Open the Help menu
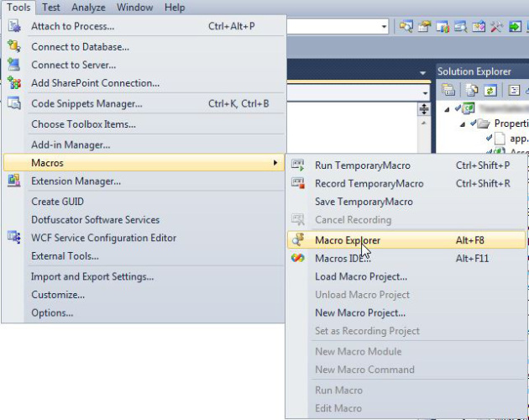 click(x=175, y=7)
